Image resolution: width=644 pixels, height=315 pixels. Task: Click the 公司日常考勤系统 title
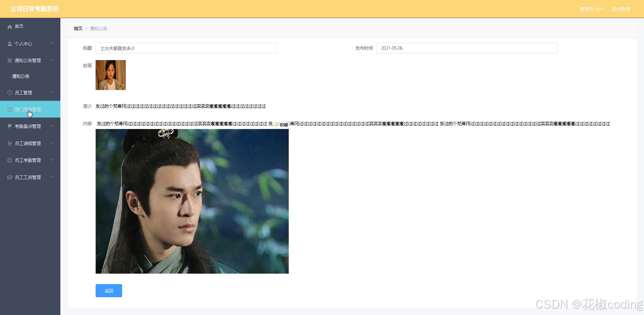tap(35, 9)
